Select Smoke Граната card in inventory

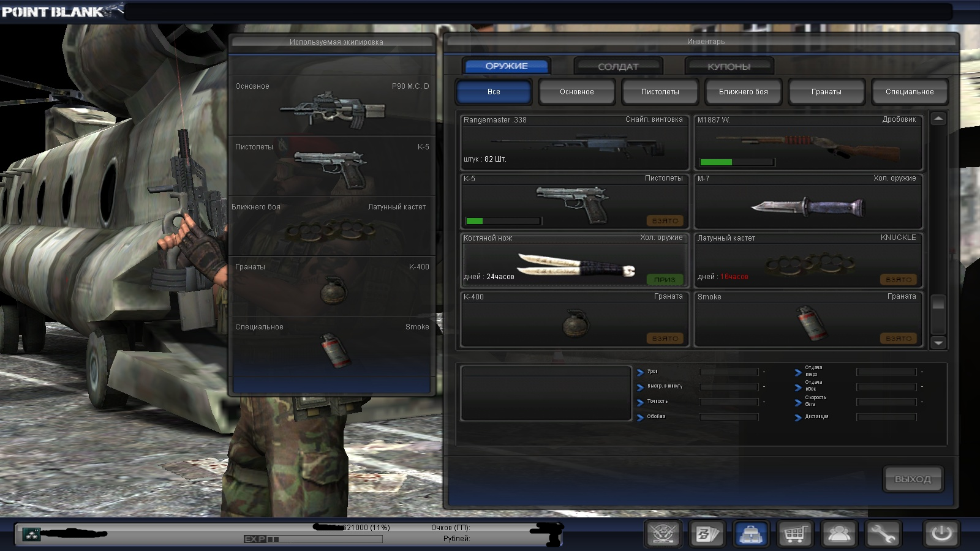808,319
